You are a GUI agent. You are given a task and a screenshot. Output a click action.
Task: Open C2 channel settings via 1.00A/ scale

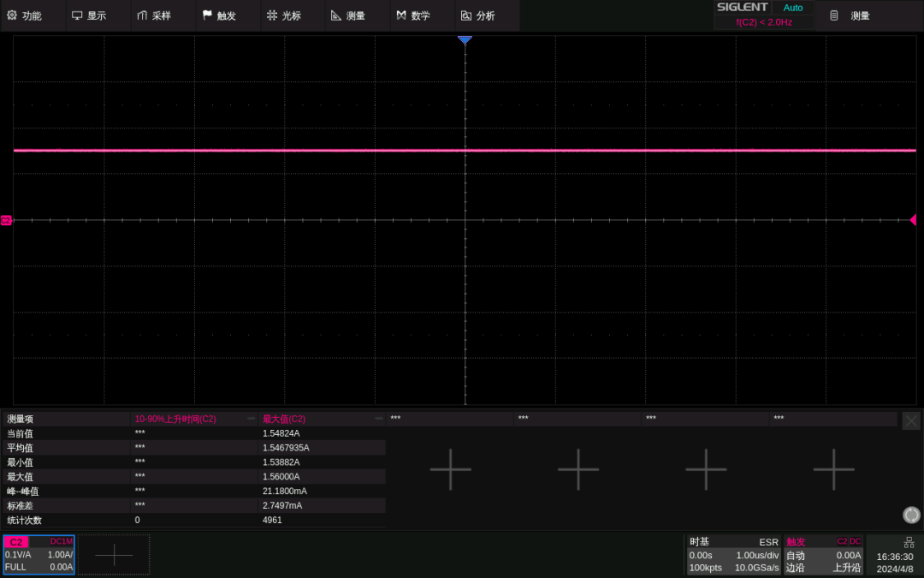click(x=60, y=555)
